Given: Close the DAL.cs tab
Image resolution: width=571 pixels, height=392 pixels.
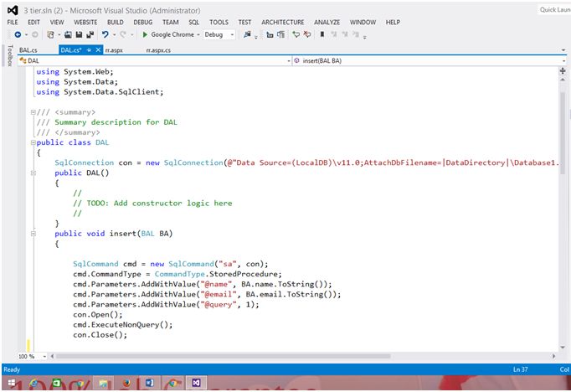Looking at the screenshot, I should coord(98,50).
